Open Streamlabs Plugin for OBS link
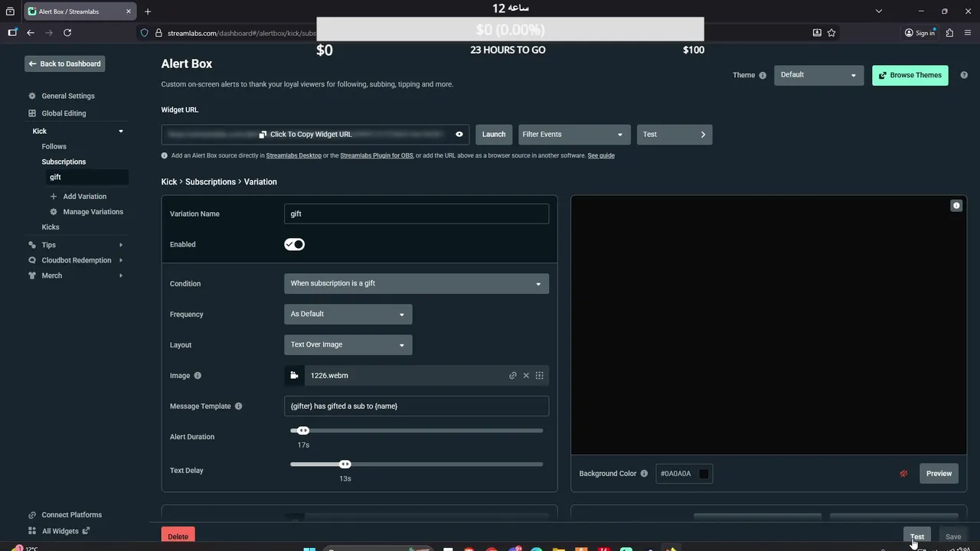 [x=377, y=155]
